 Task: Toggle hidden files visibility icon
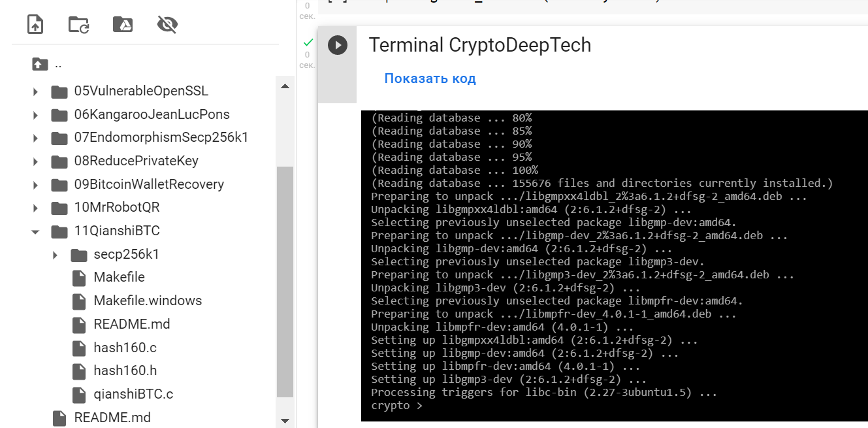coord(168,25)
